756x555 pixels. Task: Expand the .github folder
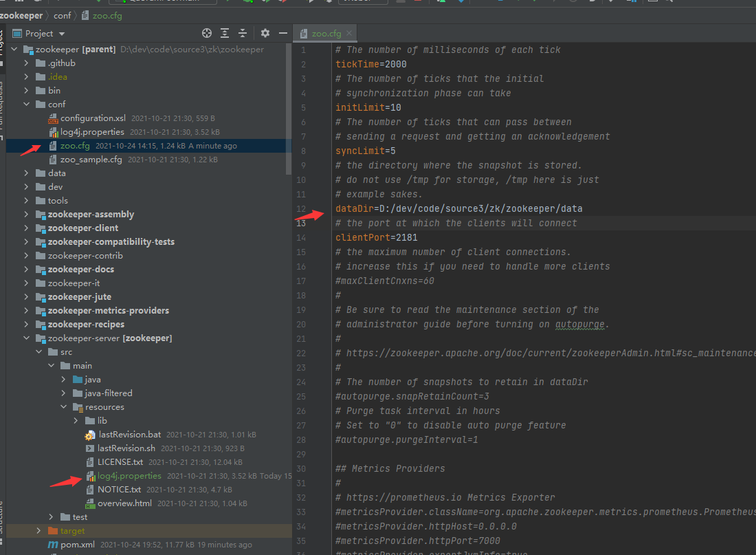pos(27,63)
